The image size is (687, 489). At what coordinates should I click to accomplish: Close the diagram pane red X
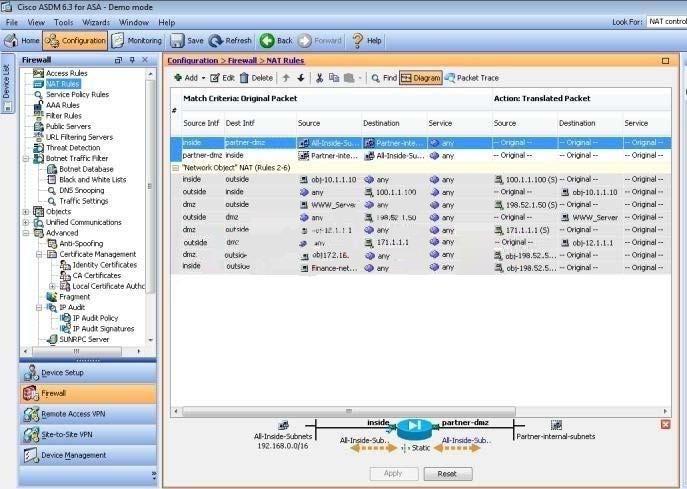(x=665, y=424)
